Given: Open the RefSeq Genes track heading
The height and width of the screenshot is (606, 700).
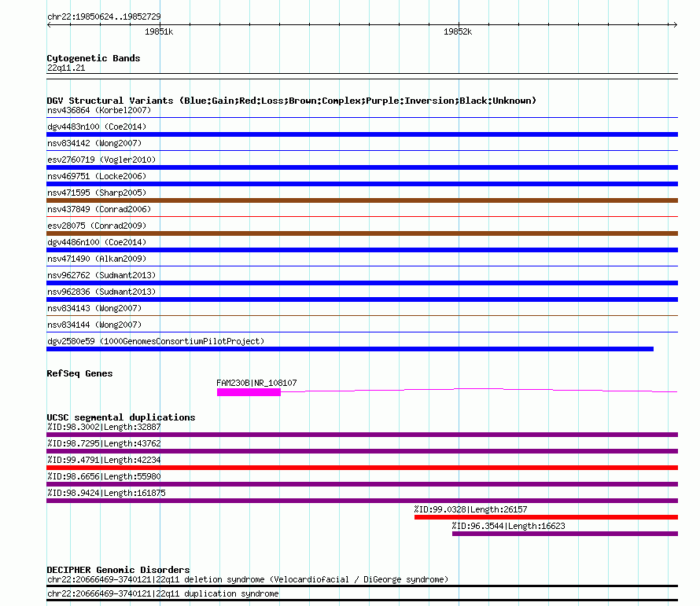Looking at the screenshot, I should 79,373.
